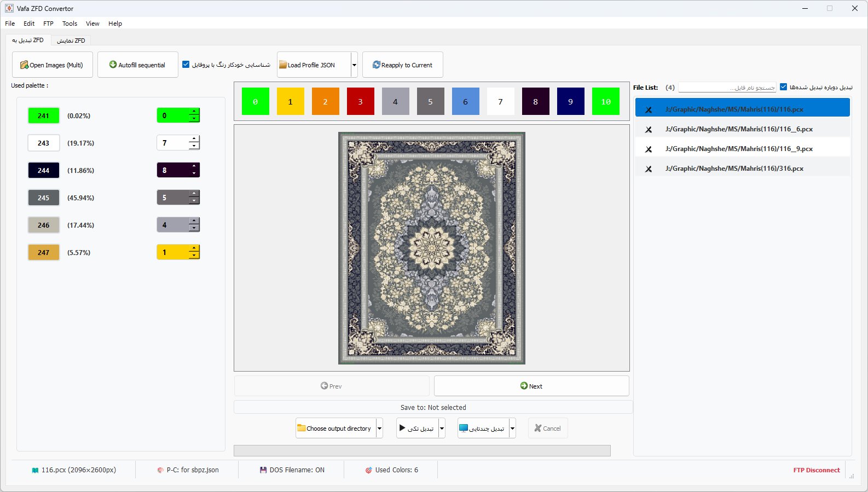Open the File menu

pos(10,24)
